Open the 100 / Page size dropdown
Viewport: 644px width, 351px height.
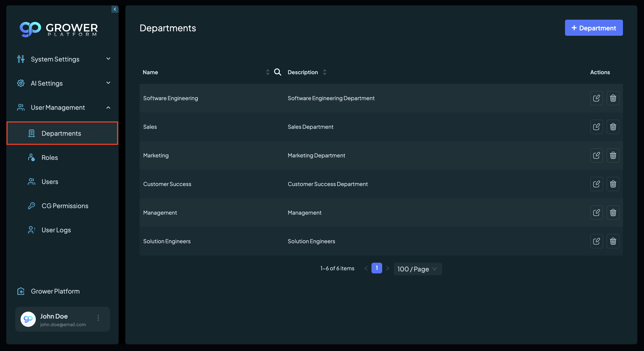[x=418, y=269]
